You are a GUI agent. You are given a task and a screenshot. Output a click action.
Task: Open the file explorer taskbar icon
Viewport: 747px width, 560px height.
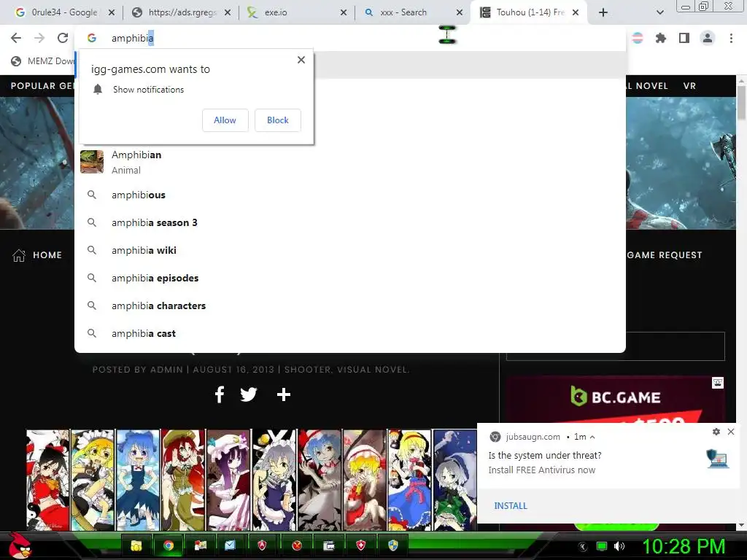point(136,545)
